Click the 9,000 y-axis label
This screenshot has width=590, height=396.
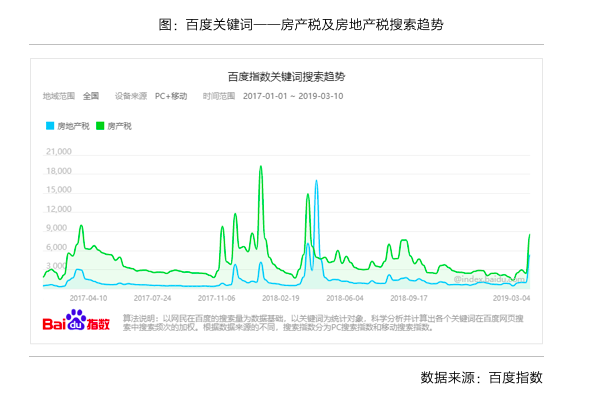(56, 228)
